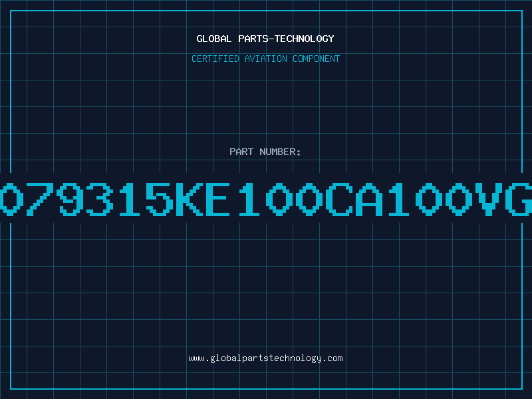Click the large letter A in the part number

click(369, 199)
